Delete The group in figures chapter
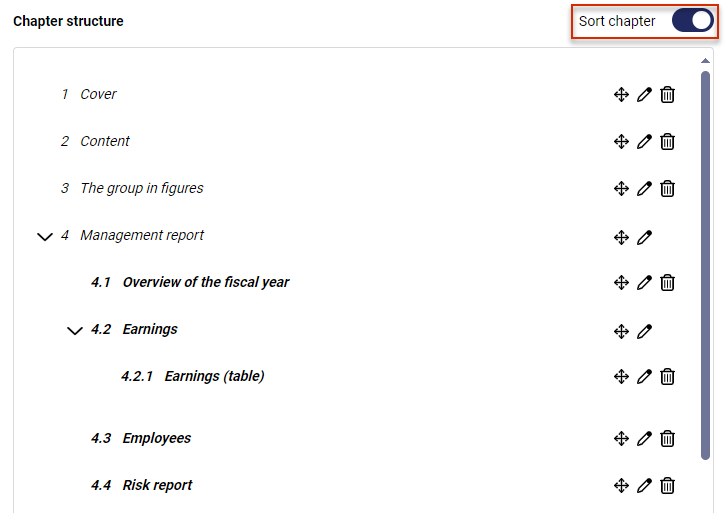The image size is (727, 513). click(x=667, y=189)
